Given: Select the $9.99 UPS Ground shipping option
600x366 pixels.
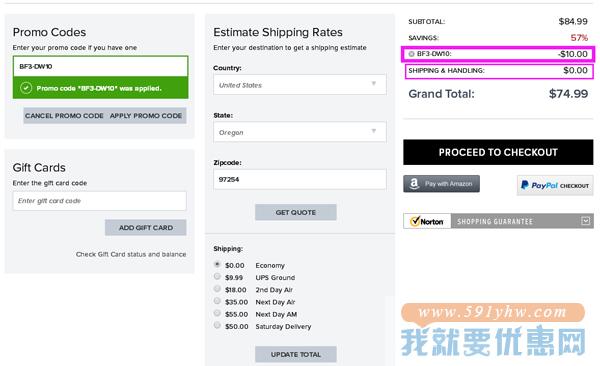Looking at the screenshot, I should (x=217, y=276).
